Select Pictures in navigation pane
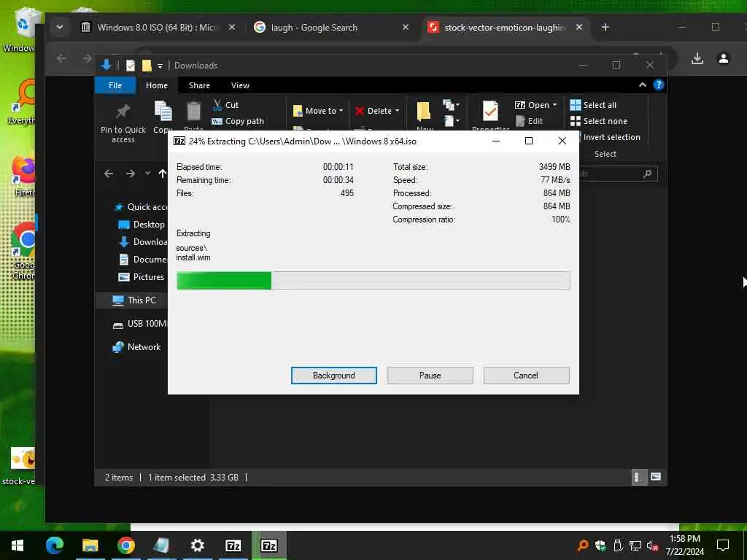This screenshot has height=560, width=747. pos(141,276)
